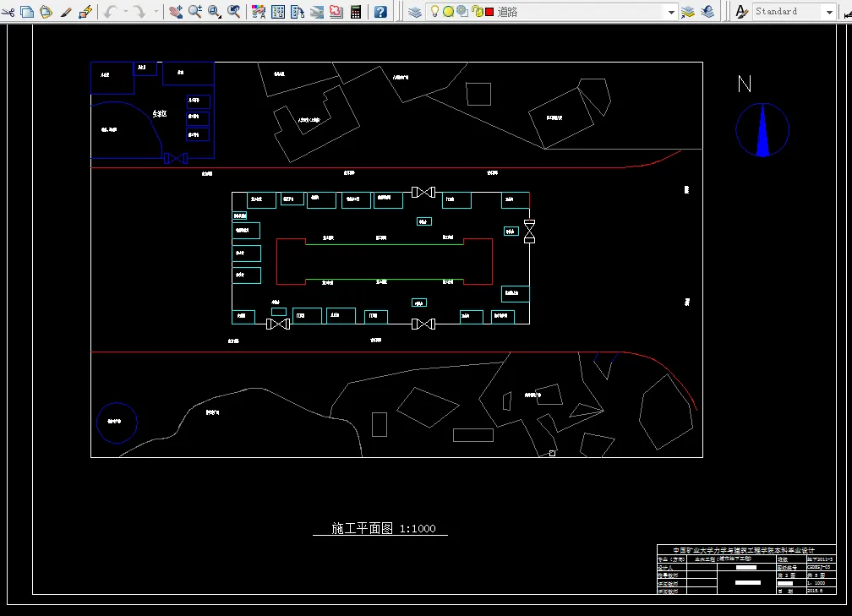This screenshot has height=616, width=852.
Task: Select the title block header 中国矿业大学 text
Action: [744, 550]
